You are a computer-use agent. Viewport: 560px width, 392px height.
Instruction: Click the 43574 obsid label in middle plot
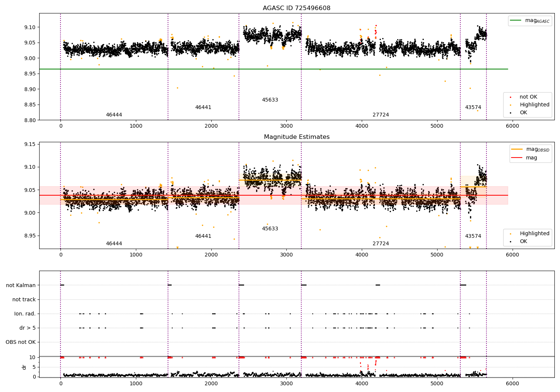(473, 236)
